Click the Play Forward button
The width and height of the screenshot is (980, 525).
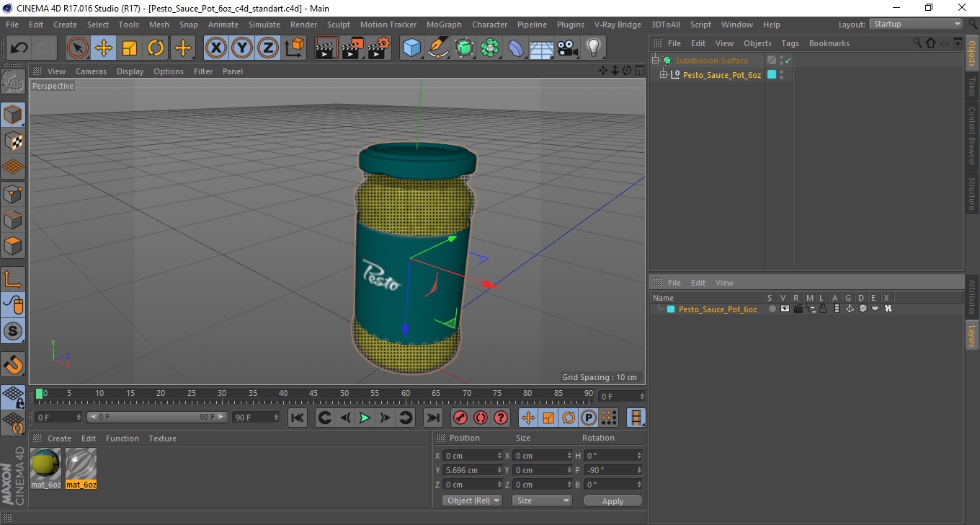[x=365, y=418]
